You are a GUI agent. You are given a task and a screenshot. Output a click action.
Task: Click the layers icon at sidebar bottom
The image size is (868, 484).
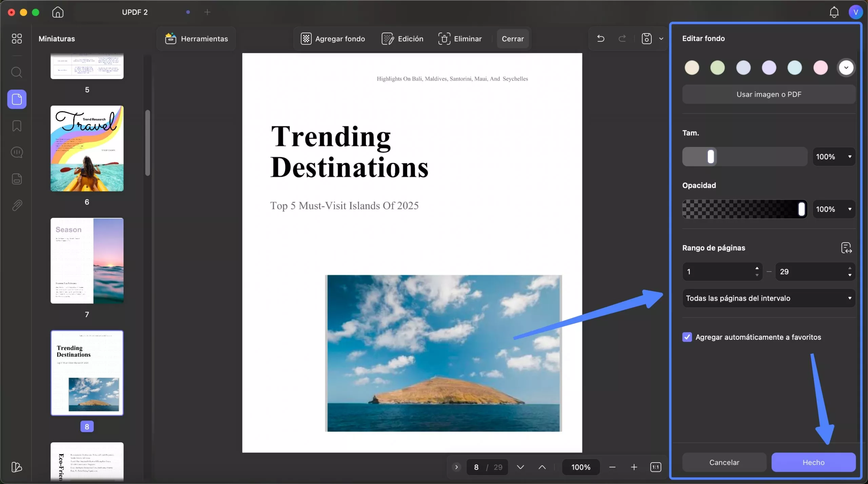click(x=17, y=467)
